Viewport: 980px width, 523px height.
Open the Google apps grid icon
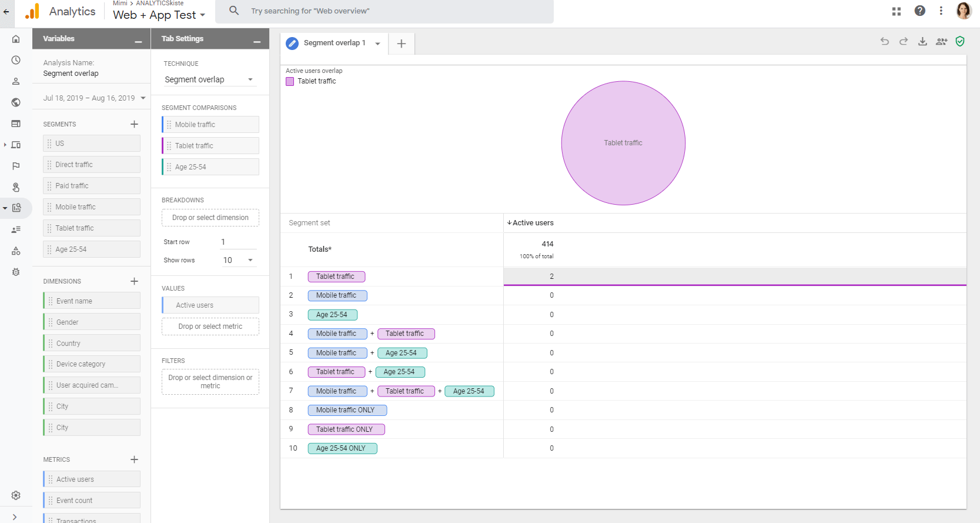click(x=896, y=11)
